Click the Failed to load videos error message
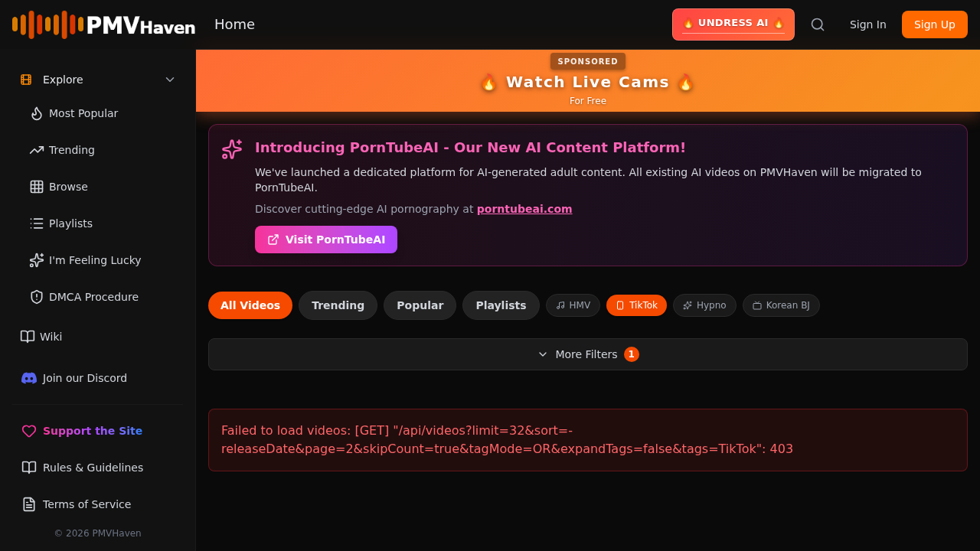This screenshot has width=980, height=551. (588, 440)
